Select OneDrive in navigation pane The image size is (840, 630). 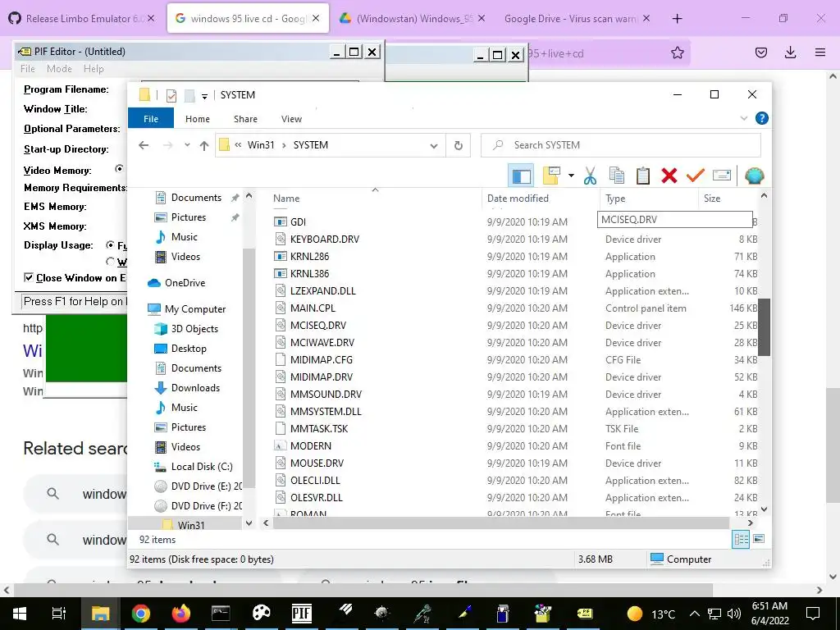(185, 283)
